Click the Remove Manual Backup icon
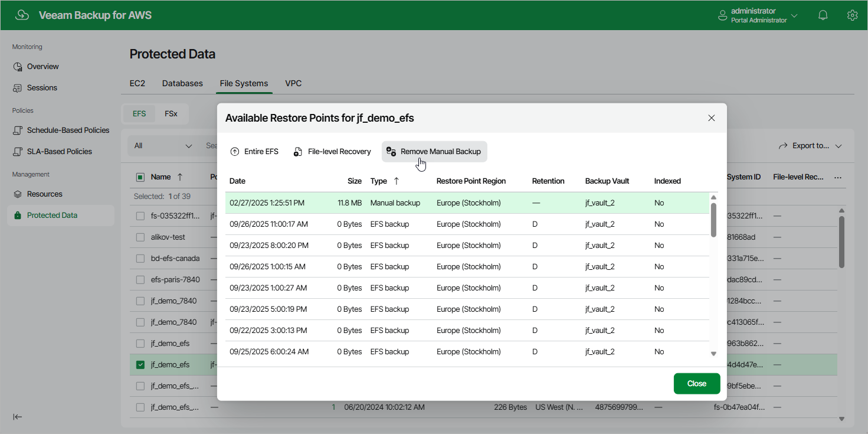 tap(391, 152)
